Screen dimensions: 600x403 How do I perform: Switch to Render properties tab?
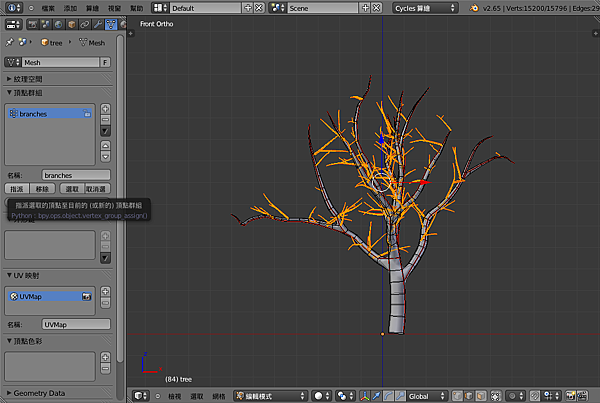[33, 24]
